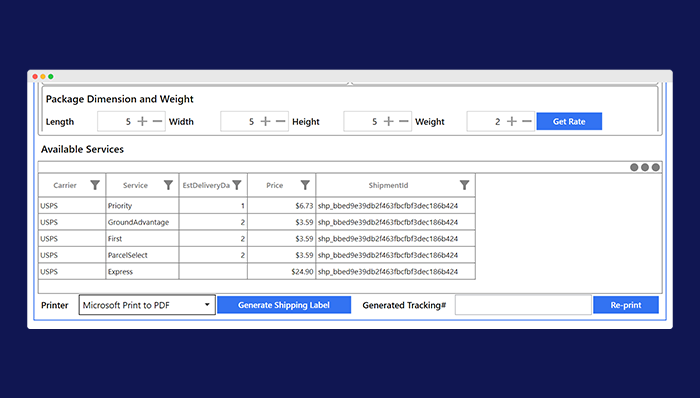Select the ParcelSelect service row
Image resolution: width=700 pixels, height=398 pixels.
point(257,255)
